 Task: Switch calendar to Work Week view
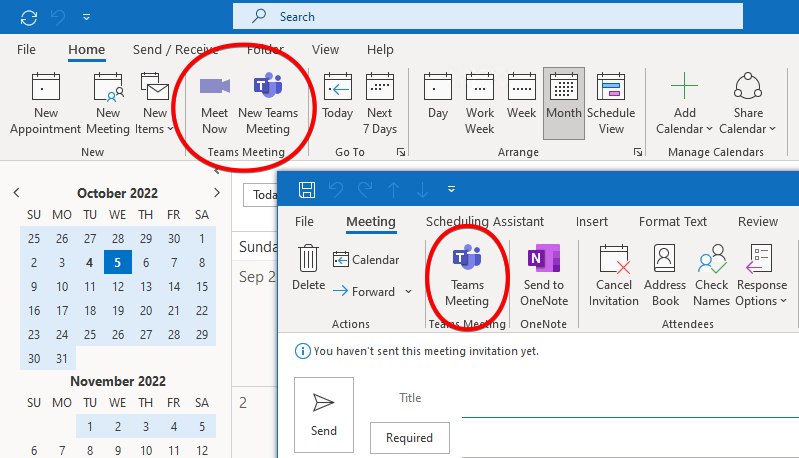point(480,104)
